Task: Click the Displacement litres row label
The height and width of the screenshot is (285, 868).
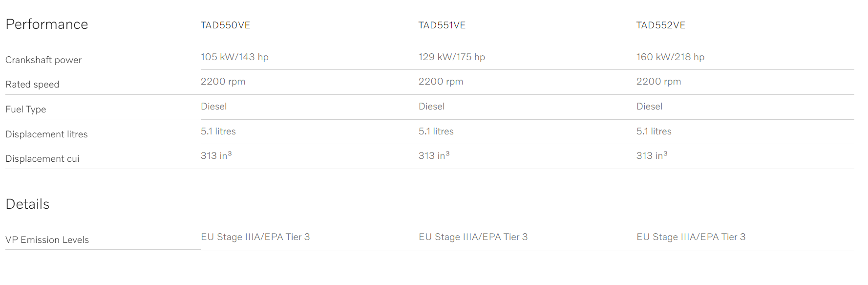Action: pos(46,134)
